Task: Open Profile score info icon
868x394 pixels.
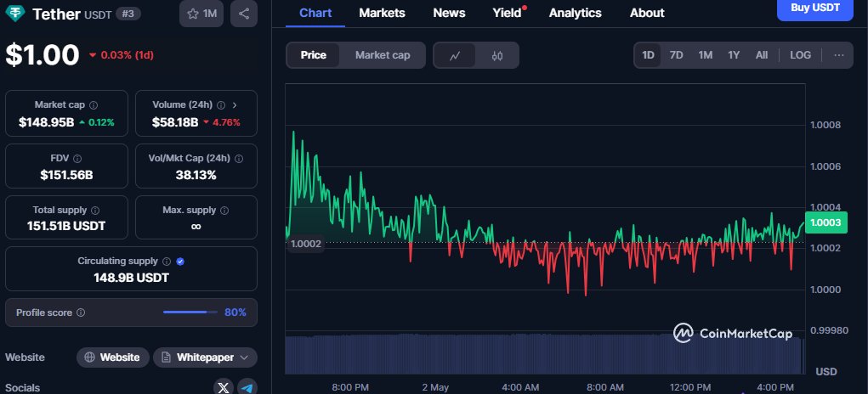Action: pos(81,312)
